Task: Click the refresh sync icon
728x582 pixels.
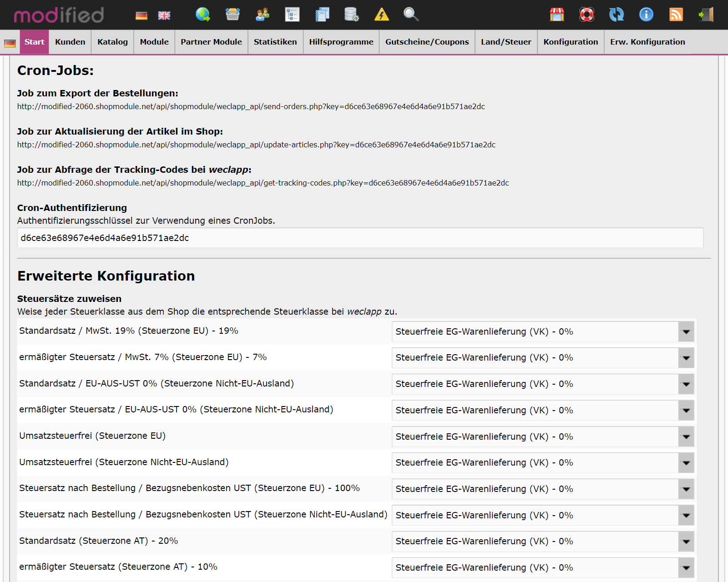Action: [617, 15]
